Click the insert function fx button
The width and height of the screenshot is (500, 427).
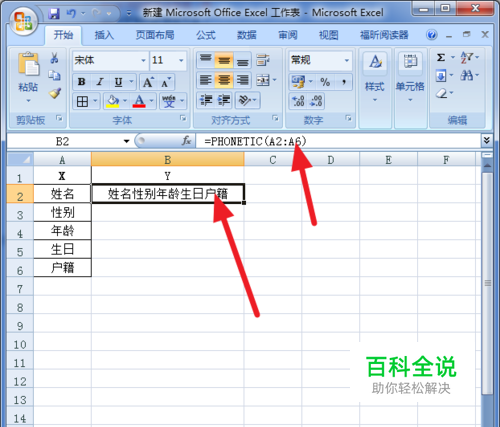click(x=186, y=141)
